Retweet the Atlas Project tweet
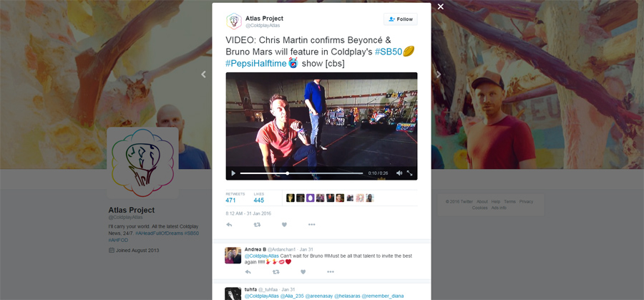 pyautogui.click(x=257, y=225)
